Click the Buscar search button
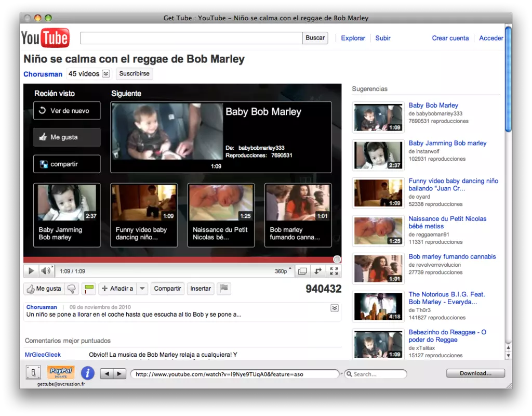The width and height of the screenshot is (532, 416). 315,37
